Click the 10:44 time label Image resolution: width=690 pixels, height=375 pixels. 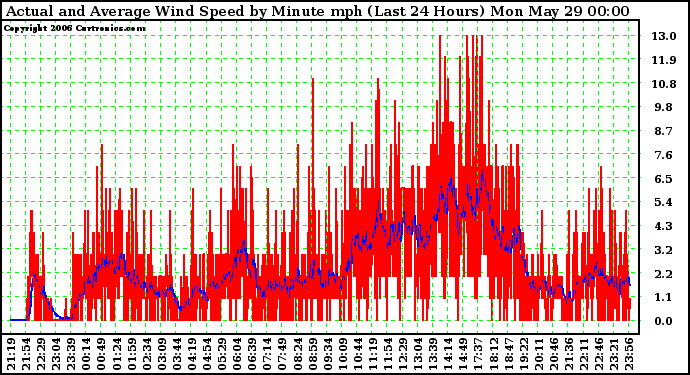coord(358,354)
